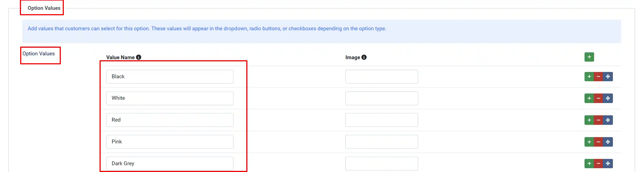Click the move handle for Dark Grey row
This screenshot has height=172, width=644.
coord(608,164)
